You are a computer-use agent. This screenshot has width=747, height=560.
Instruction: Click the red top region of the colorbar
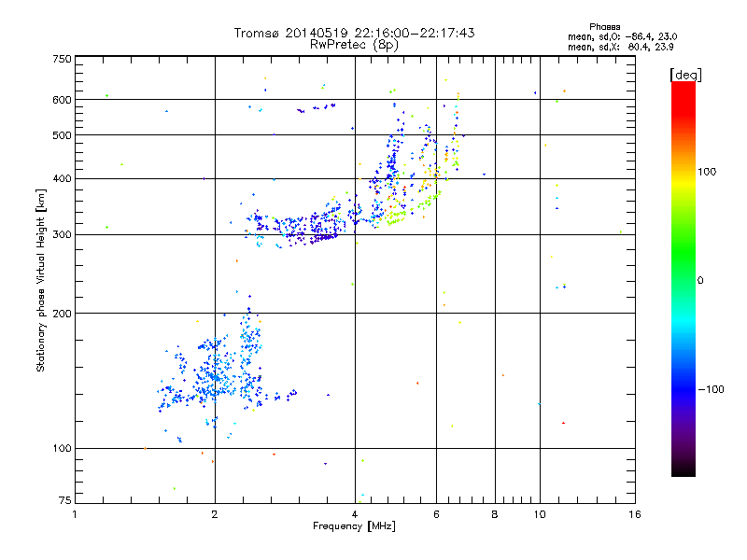point(684,98)
